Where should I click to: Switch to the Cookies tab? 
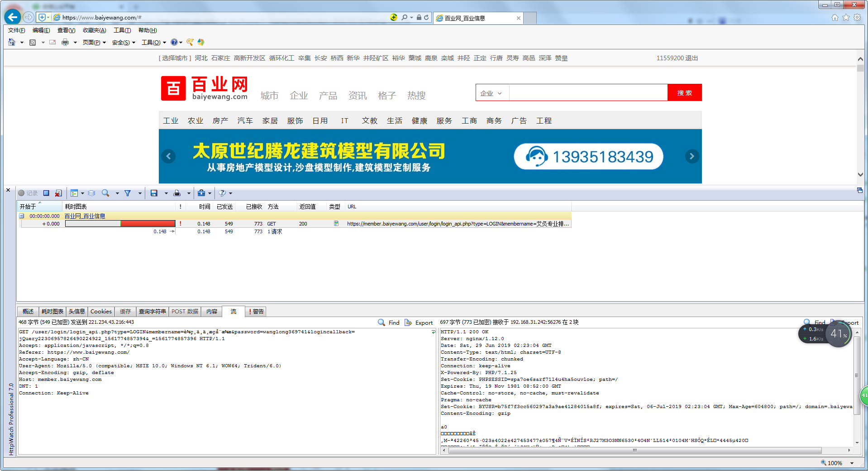click(101, 312)
